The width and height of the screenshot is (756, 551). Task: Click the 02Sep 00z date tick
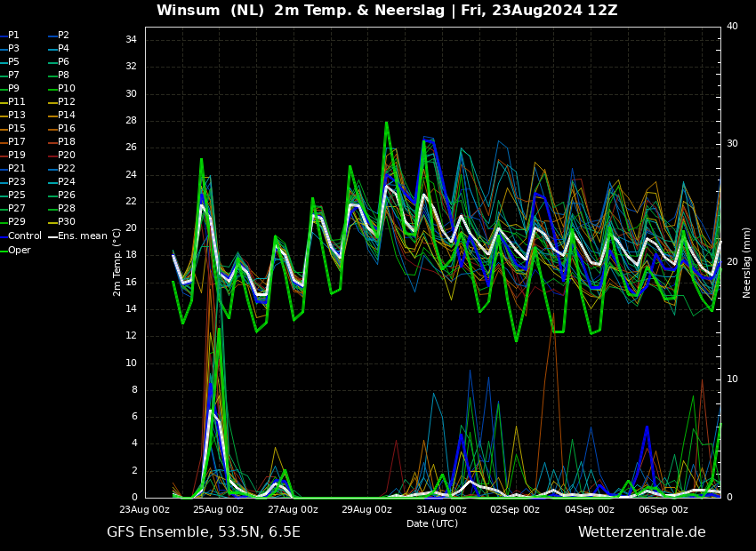(515, 509)
